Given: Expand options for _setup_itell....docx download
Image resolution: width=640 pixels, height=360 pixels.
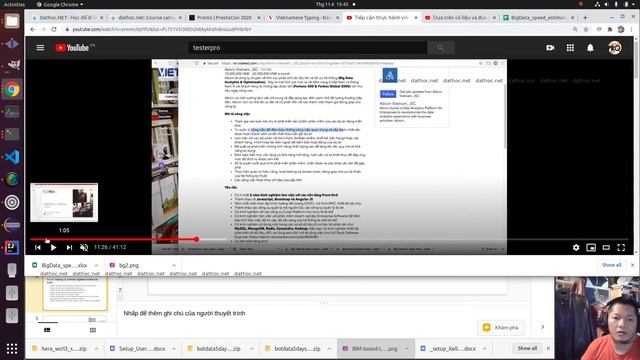Looking at the screenshot, I should 484,349.
